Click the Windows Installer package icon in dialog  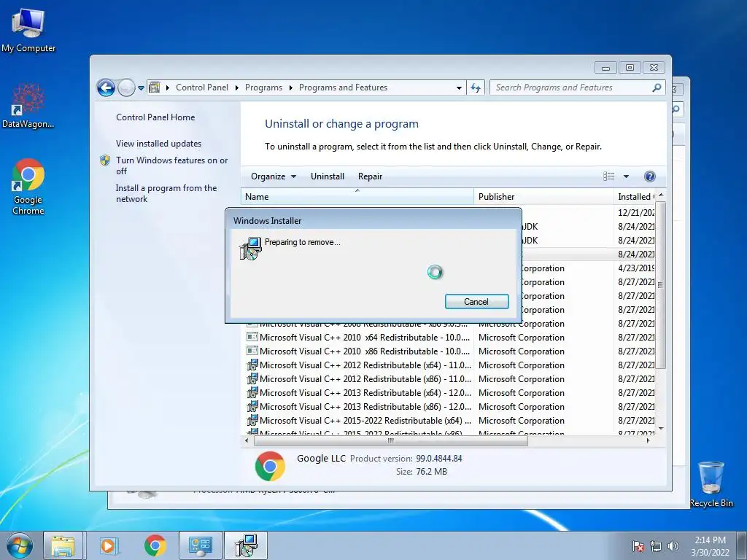[x=251, y=249]
